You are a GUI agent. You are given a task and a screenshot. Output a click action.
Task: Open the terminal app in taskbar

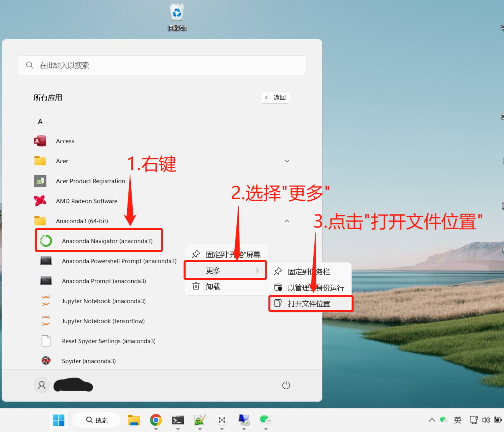[x=178, y=420]
